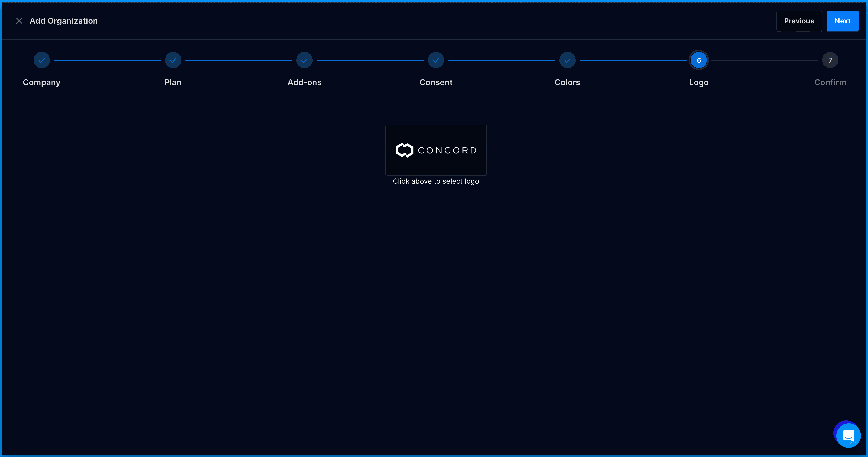
Task: Select the Plan step label
Action: [x=173, y=82]
